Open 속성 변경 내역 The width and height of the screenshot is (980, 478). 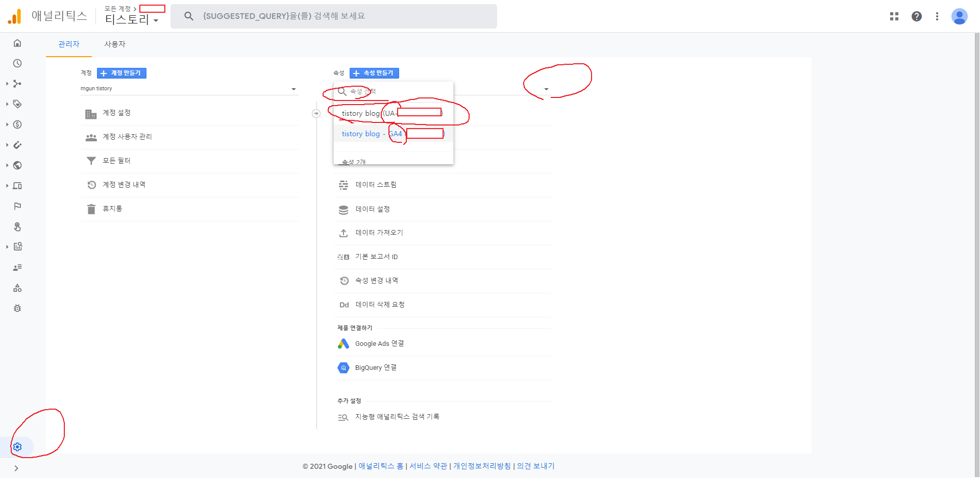coord(443,281)
